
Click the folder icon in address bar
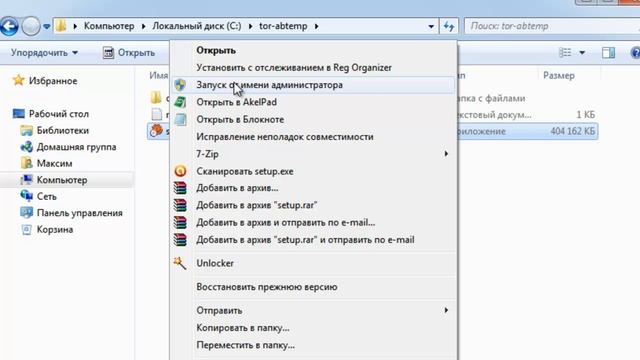(61, 26)
